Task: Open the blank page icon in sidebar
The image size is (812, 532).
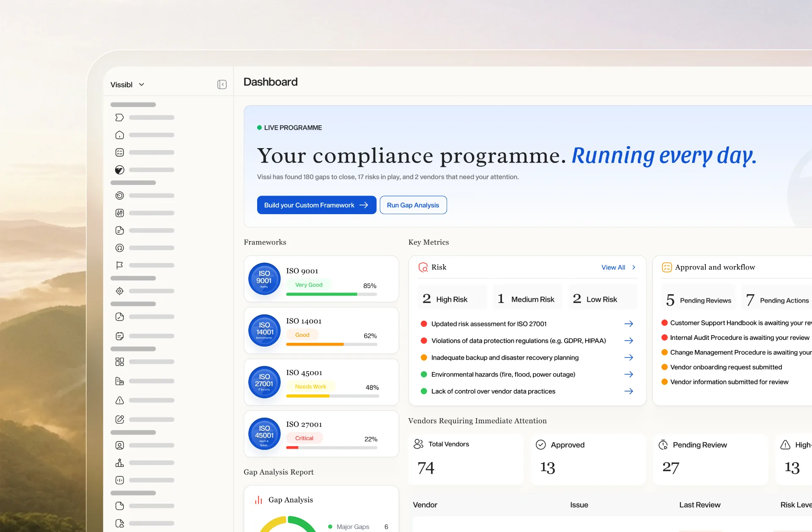Action: tap(120, 506)
